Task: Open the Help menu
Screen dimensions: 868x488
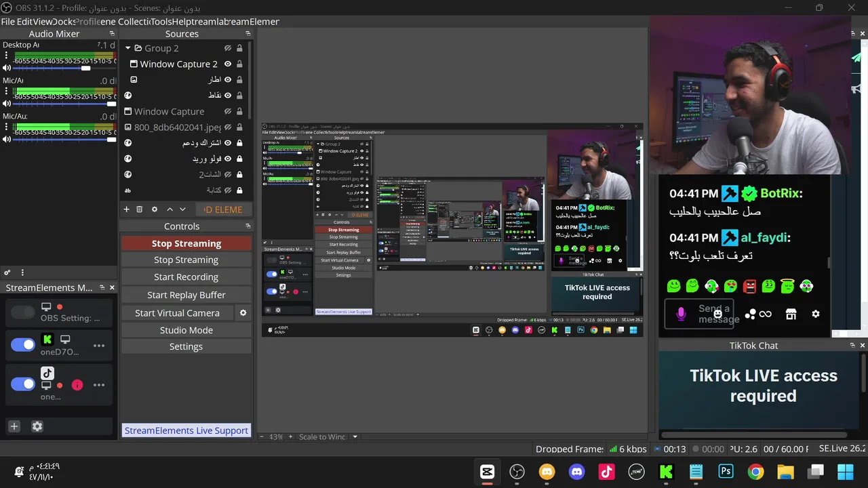Action: [182, 22]
